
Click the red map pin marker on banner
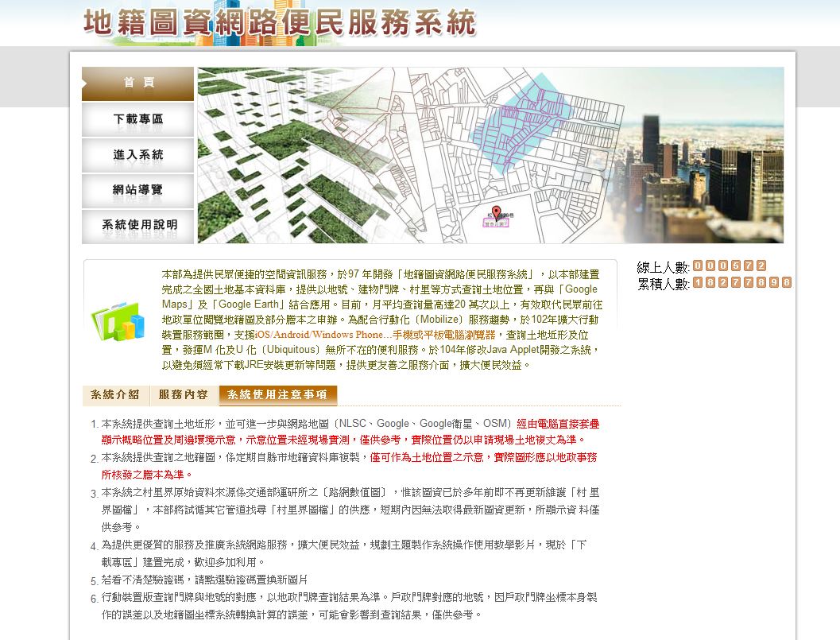(497, 213)
